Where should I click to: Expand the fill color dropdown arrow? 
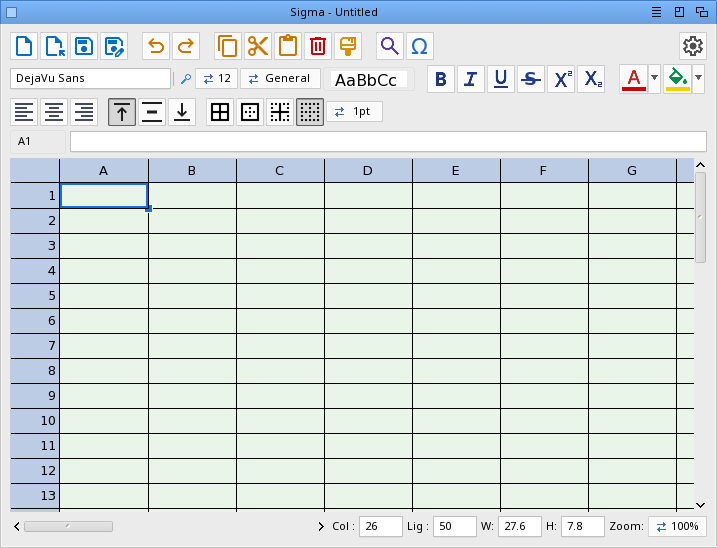coord(698,79)
